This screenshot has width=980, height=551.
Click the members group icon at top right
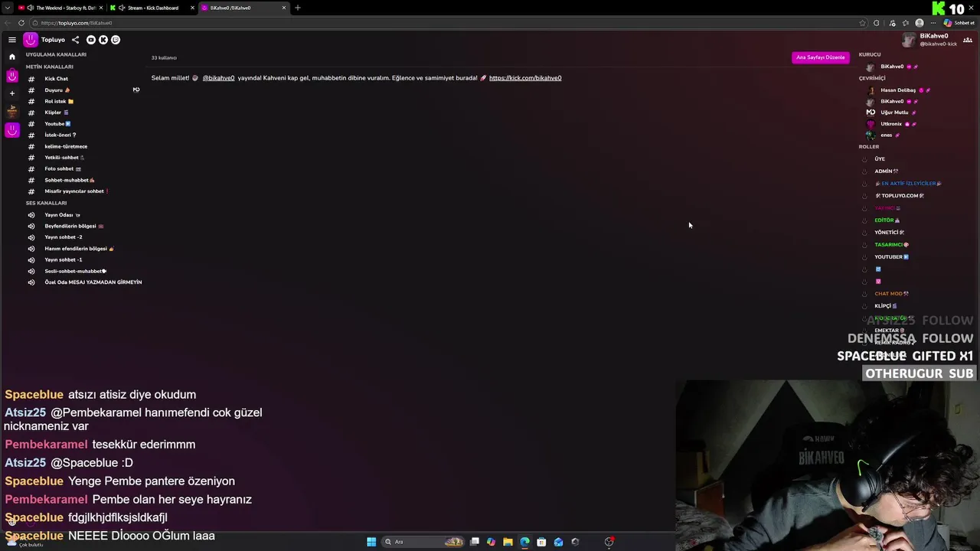coord(968,40)
